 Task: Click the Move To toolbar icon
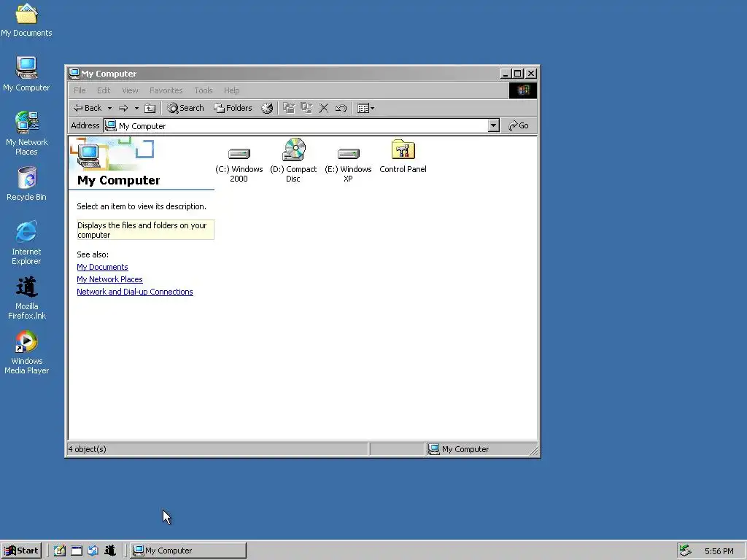(x=289, y=108)
